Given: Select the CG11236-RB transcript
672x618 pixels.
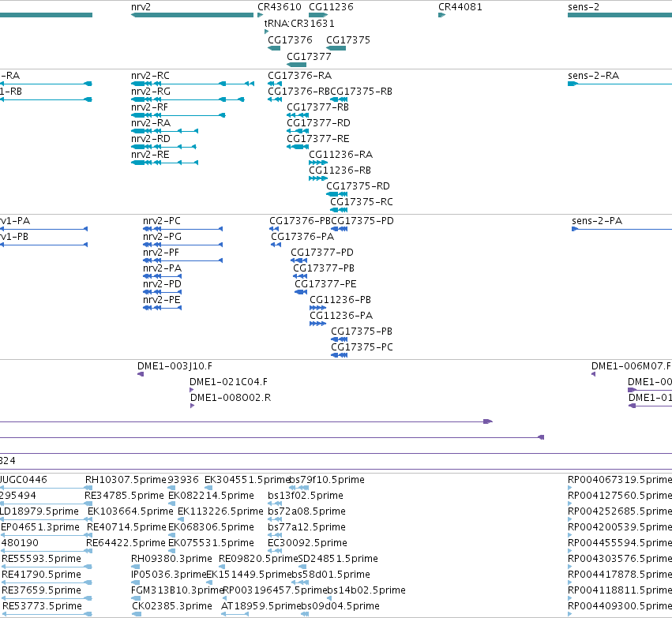Looking at the screenshot, I should coord(318,178).
